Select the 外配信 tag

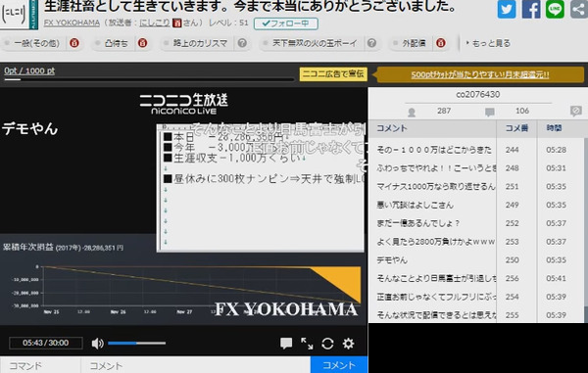pyautogui.click(x=414, y=43)
